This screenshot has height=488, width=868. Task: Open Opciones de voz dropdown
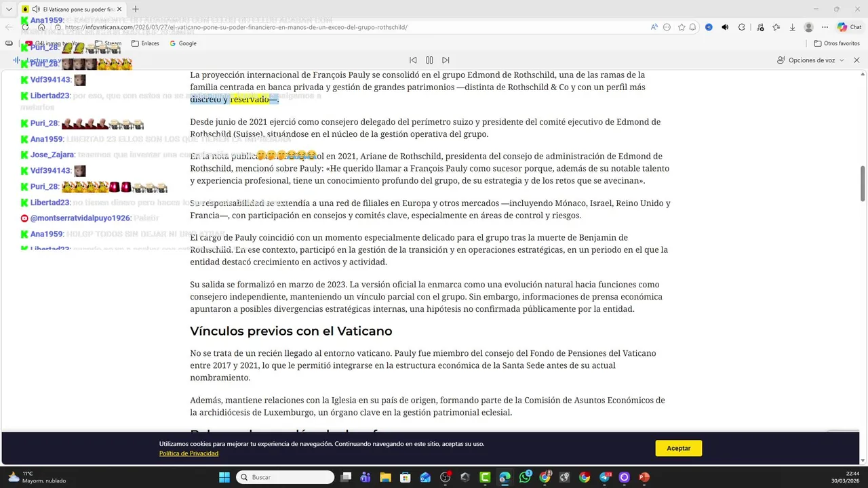(x=810, y=60)
